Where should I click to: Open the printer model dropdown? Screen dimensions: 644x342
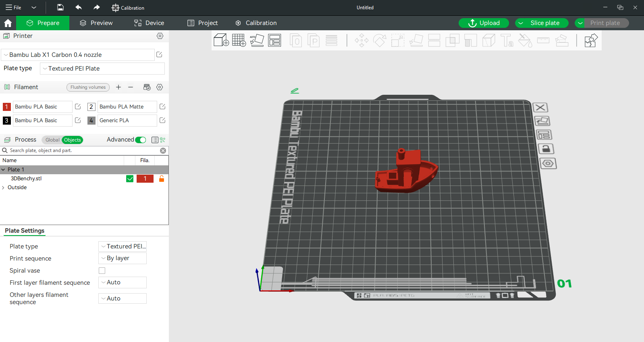coord(78,55)
